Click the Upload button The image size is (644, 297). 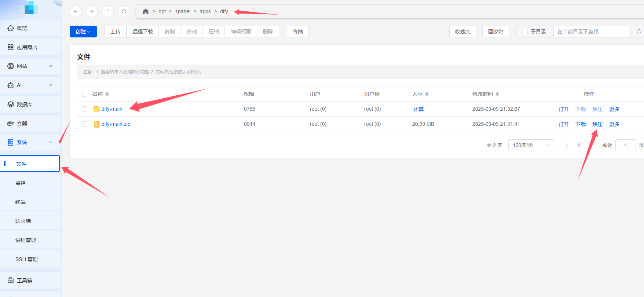(x=116, y=32)
